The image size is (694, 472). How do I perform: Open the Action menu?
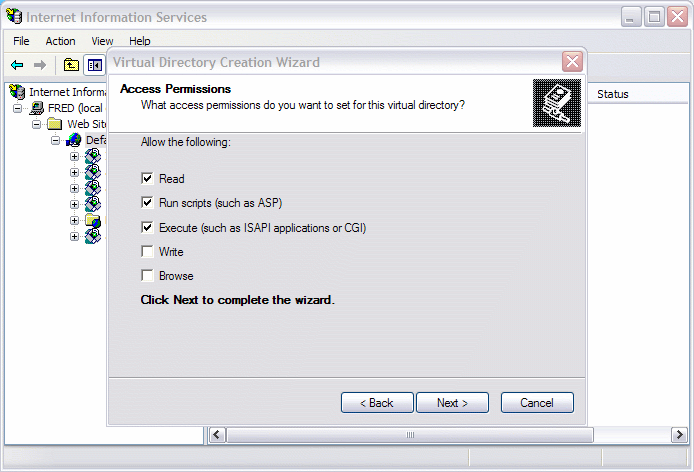[x=60, y=41]
